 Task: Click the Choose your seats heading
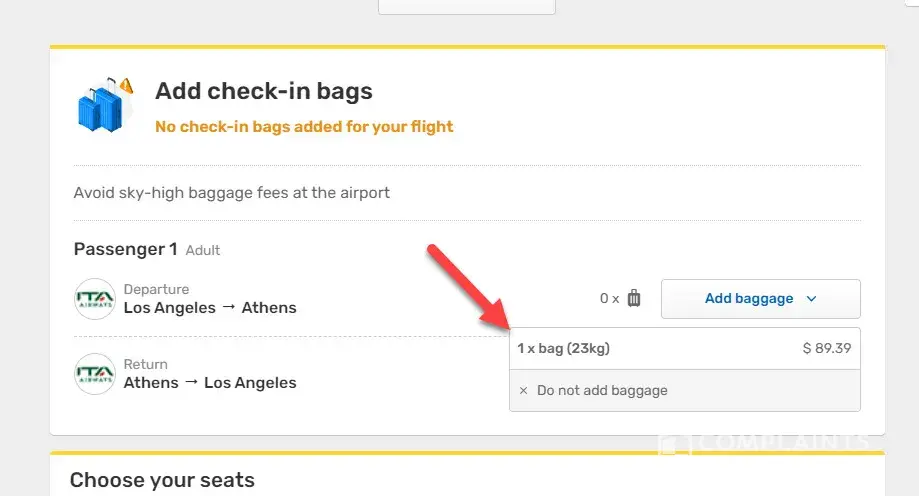pyautogui.click(x=162, y=480)
